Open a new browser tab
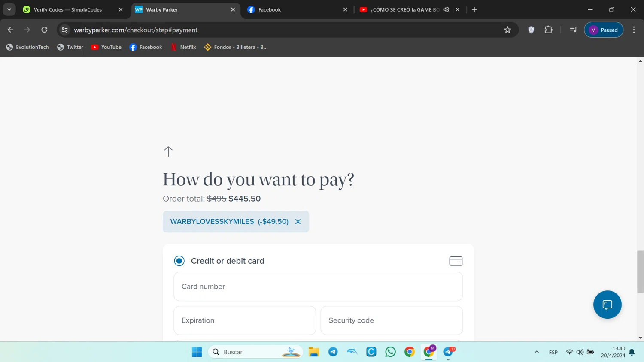The height and width of the screenshot is (362, 644). (474, 9)
